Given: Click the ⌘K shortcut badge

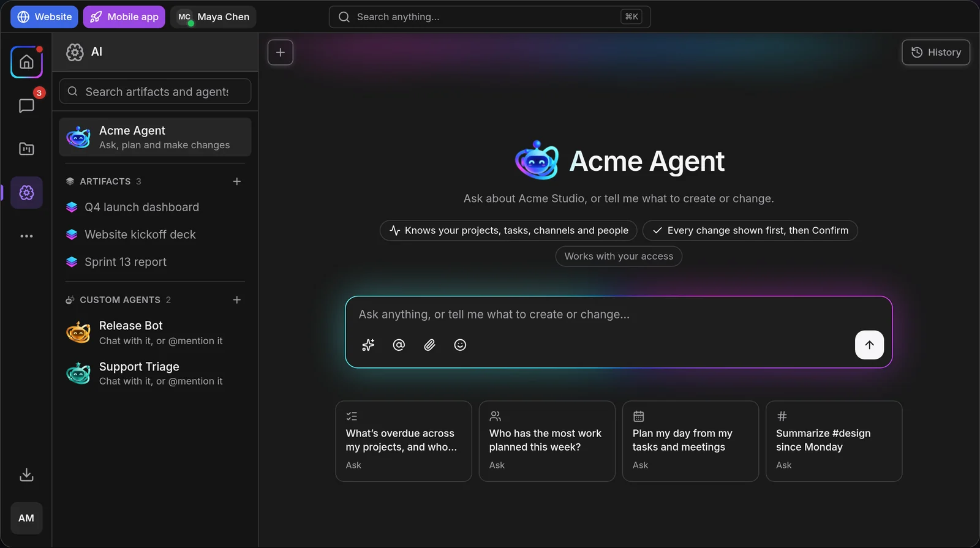Looking at the screenshot, I should [631, 17].
